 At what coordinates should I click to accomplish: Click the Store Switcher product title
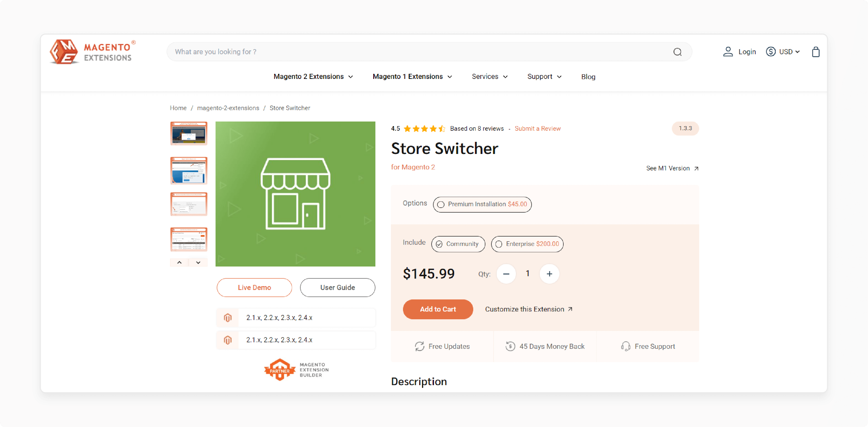pyautogui.click(x=444, y=149)
